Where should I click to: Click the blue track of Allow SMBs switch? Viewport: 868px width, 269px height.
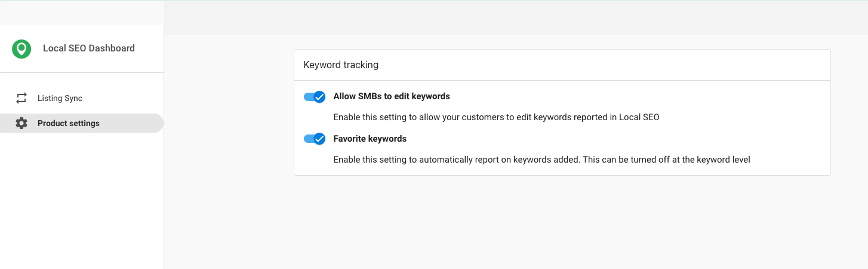coord(308,96)
